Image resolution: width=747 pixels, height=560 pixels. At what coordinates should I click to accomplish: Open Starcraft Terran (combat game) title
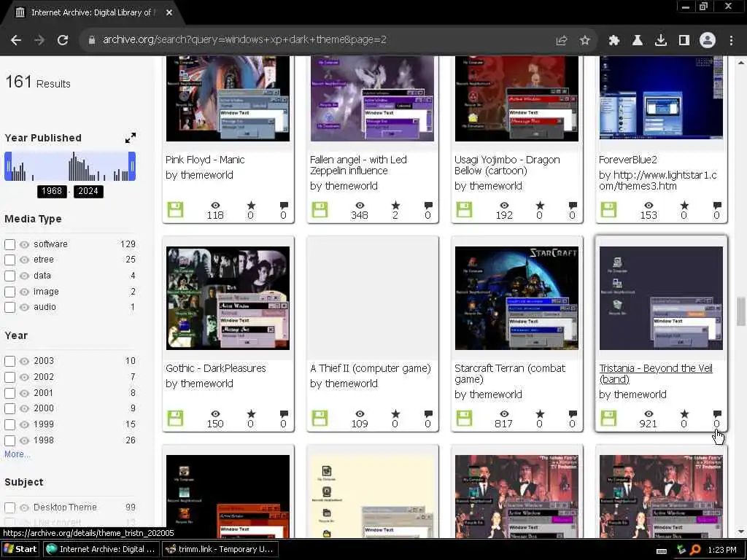coord(510,374)
